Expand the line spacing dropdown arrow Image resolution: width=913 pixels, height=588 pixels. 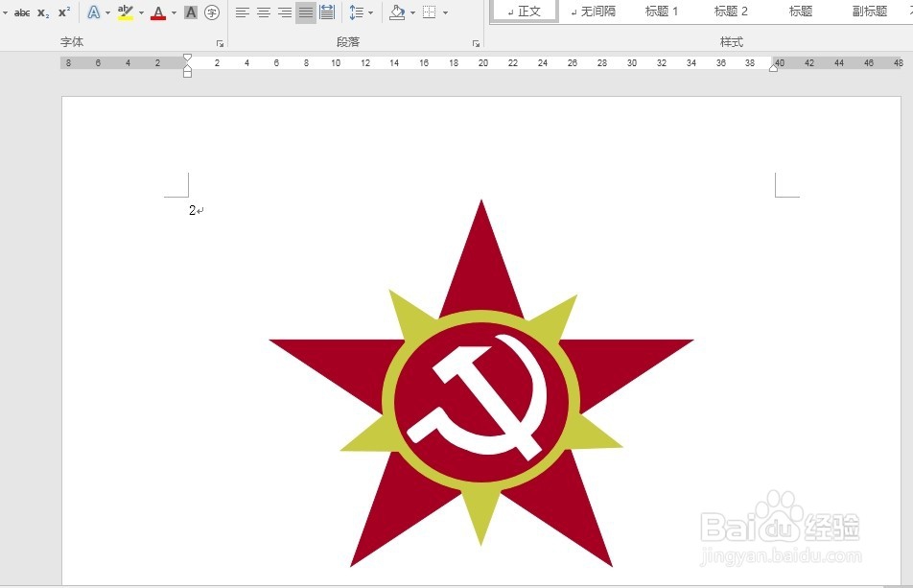370,12
